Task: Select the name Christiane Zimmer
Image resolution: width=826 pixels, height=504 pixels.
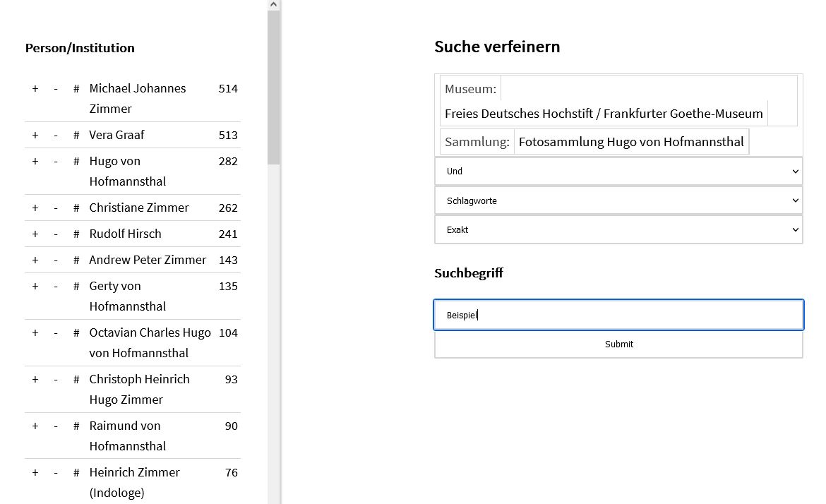Action: [x=139, y=208]
